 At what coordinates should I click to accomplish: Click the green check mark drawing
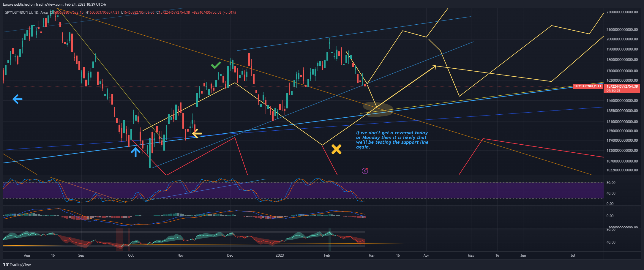click(x=216, y=65)
